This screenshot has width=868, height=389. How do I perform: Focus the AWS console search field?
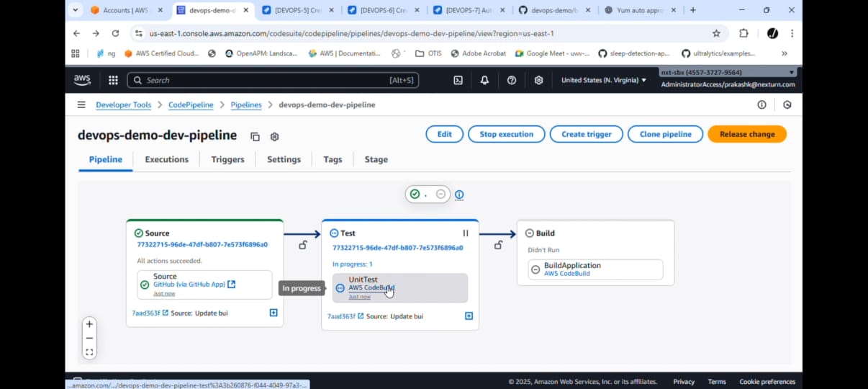pyautogui.click(x=273, y=80)
